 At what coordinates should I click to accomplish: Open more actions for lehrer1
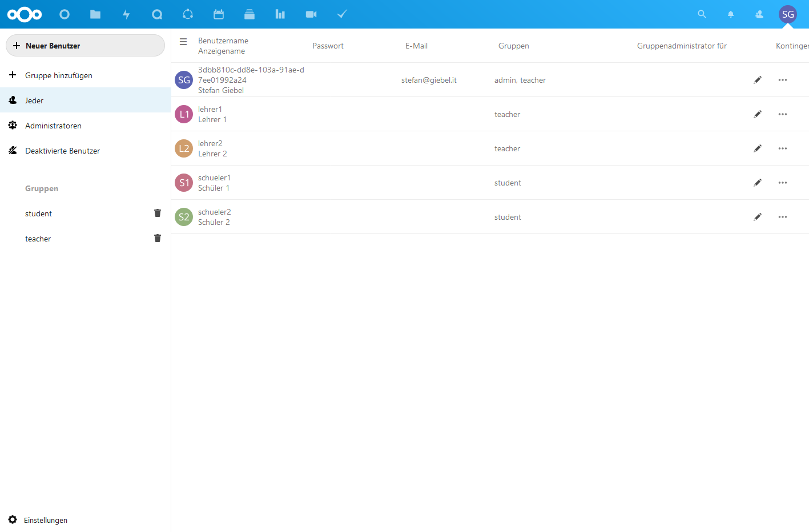point(783,114)
